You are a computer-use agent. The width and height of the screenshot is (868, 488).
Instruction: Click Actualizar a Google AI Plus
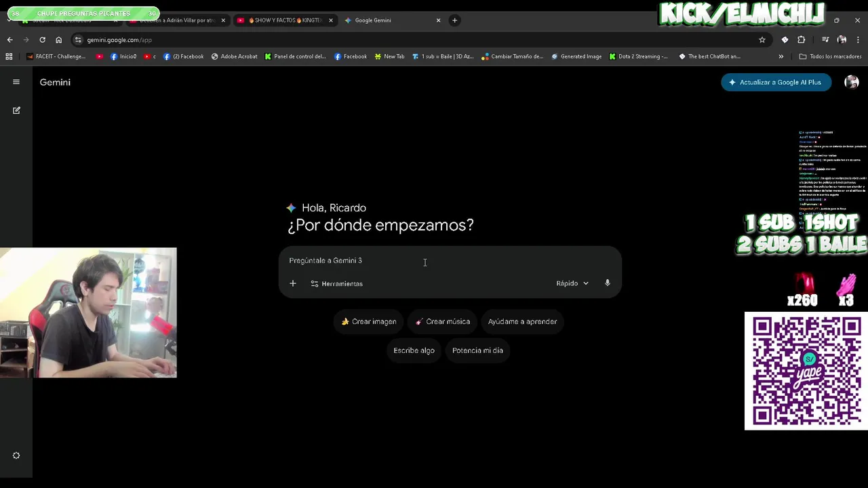pyautogui.click(x=776, y=82)
